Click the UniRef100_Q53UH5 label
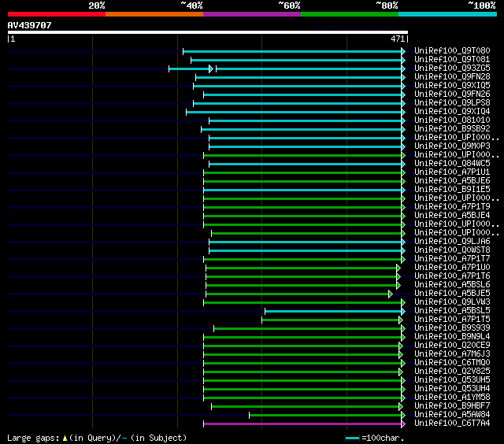Viewport: 504px width, 444px height. click(452, 380)
